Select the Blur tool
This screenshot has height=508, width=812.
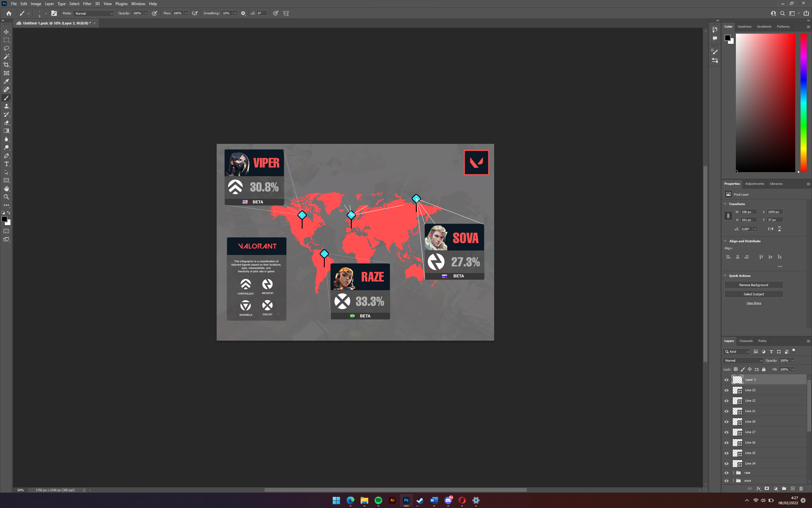point(6,139)
